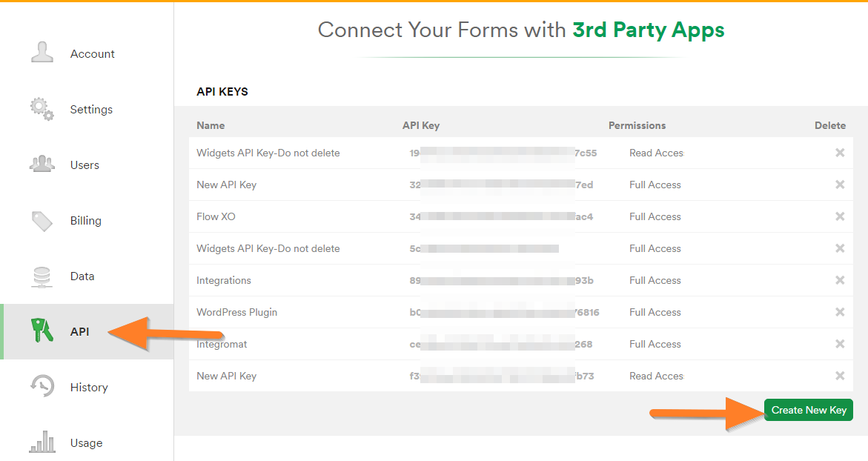
Task: Click the Users group icon
Action: (42, 165)
